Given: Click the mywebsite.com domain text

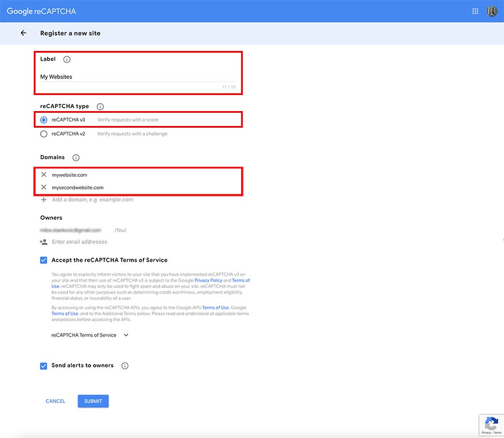Looking at the screenshot, I should [69, 175].
